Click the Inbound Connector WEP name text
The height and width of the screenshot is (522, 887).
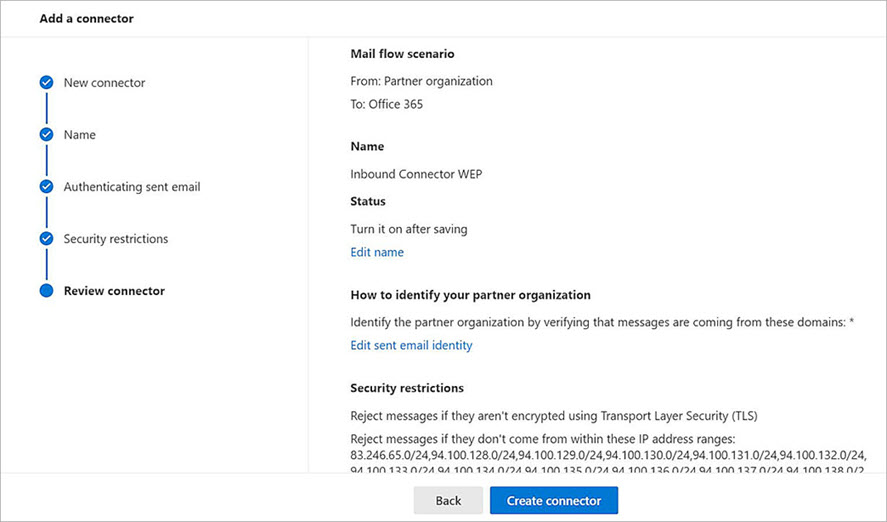coord(415,174)
